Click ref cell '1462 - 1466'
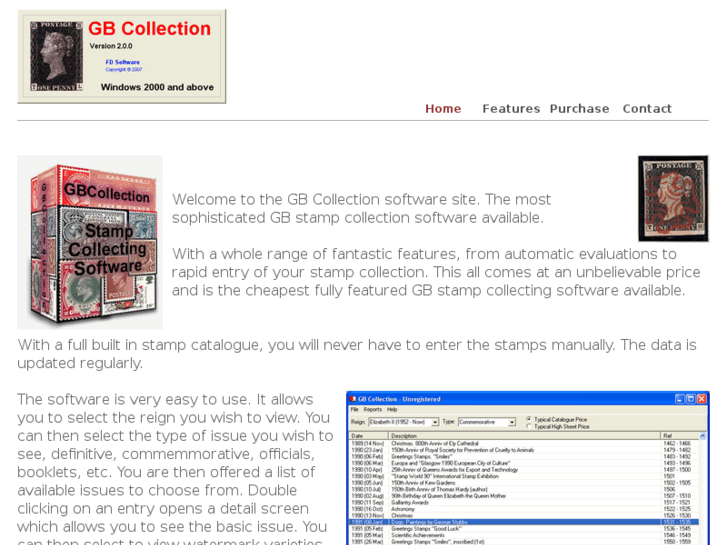 677,443
